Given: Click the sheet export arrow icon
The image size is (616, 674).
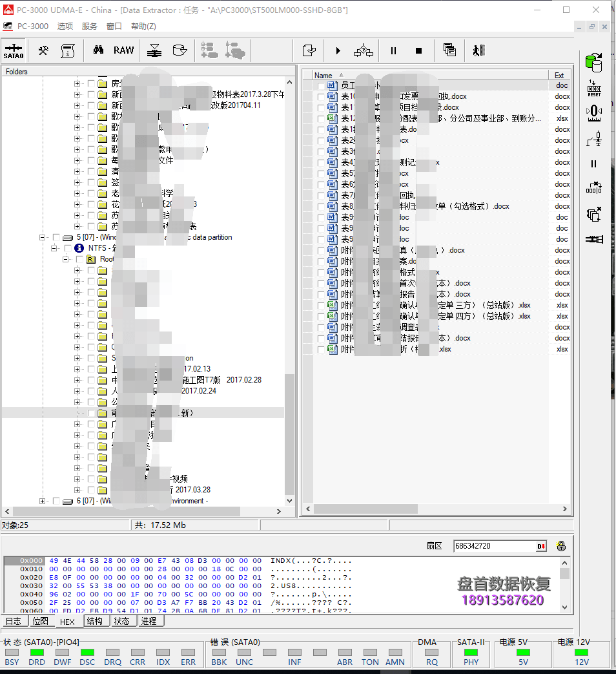Looking at the screenshot, I should [x=309, y=50].
